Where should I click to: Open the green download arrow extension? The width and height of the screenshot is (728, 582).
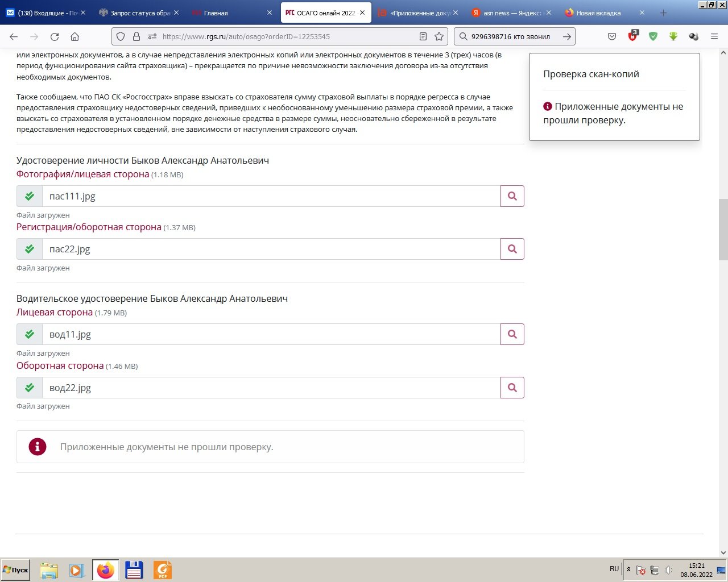tap(673, 36)
